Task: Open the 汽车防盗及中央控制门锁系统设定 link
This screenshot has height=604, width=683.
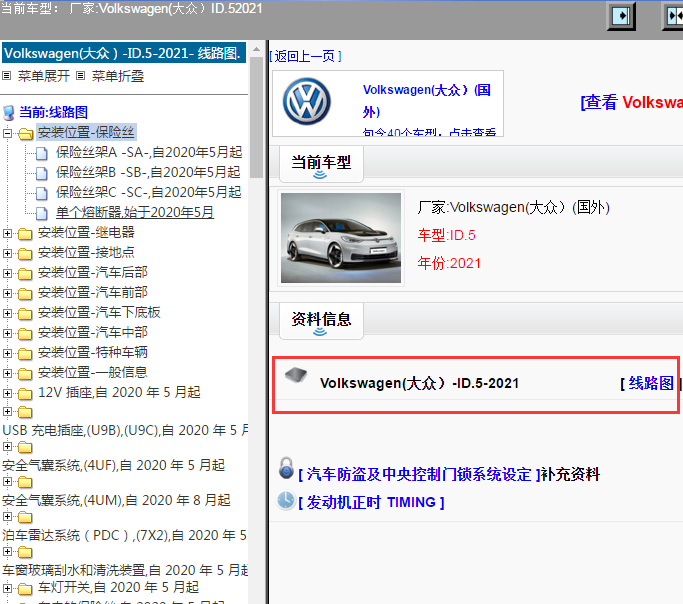Action: click(x=419, y=474)
